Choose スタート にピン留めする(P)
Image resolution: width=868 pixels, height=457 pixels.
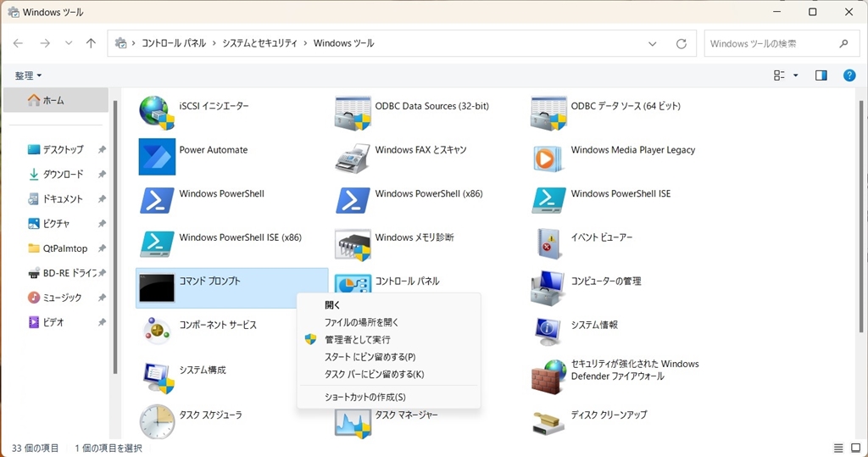(388, 357)
